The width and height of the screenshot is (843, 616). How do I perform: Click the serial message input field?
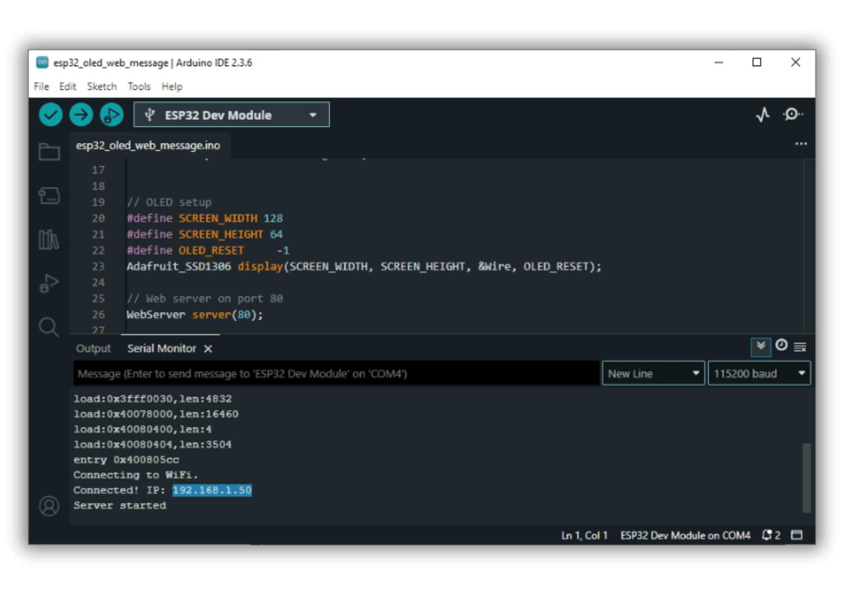point(335,374)
